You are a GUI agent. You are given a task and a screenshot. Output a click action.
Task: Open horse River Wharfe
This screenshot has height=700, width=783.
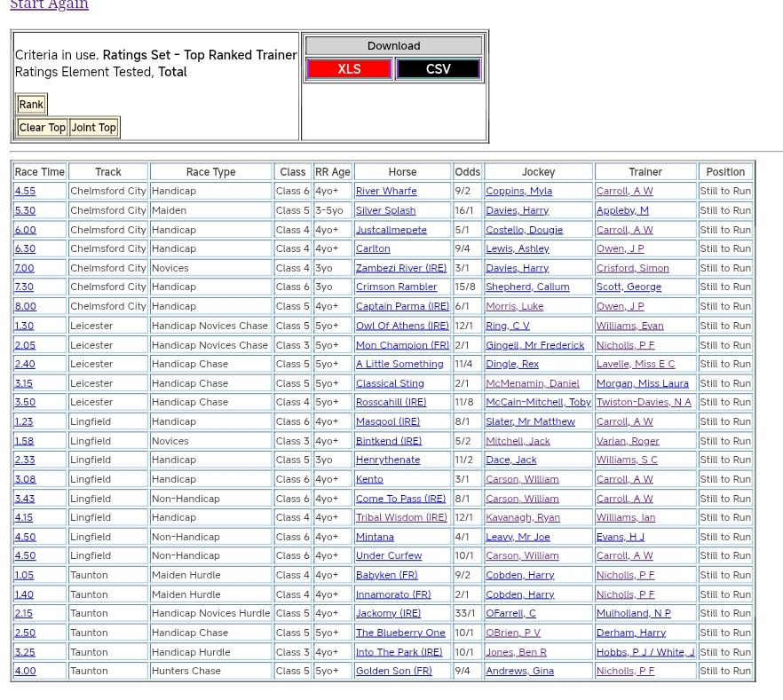click(x=385, y=191)
